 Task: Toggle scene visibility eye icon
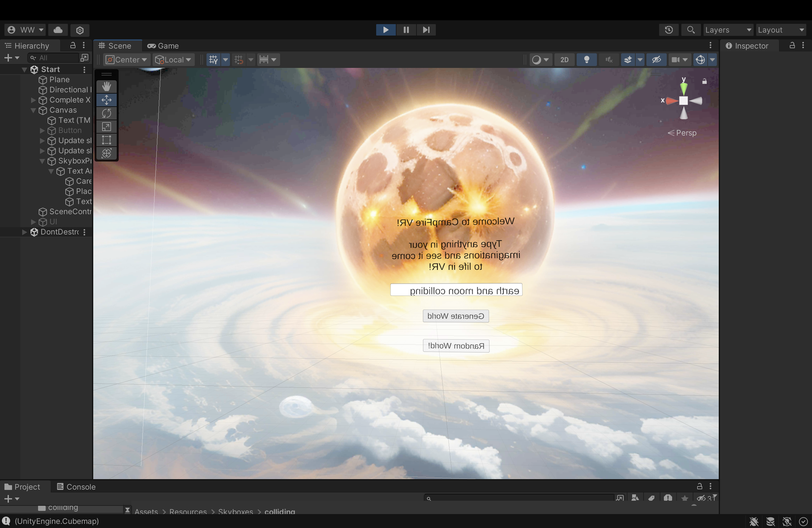(656, 60)
